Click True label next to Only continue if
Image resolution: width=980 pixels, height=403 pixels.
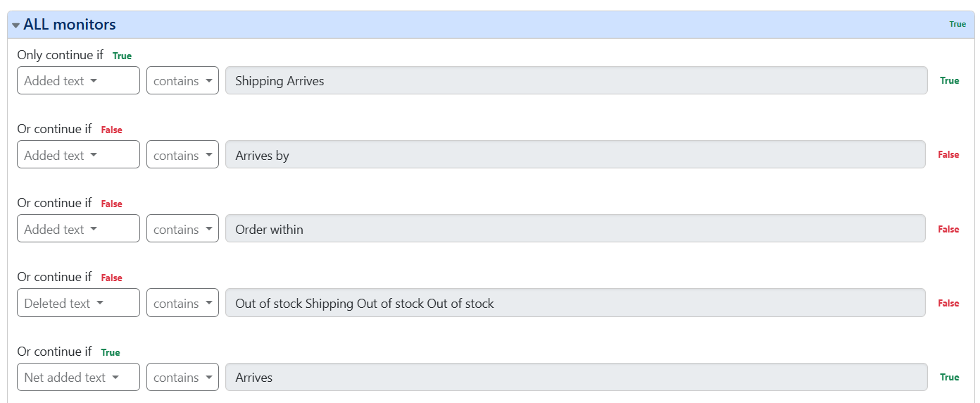point(122,56)
